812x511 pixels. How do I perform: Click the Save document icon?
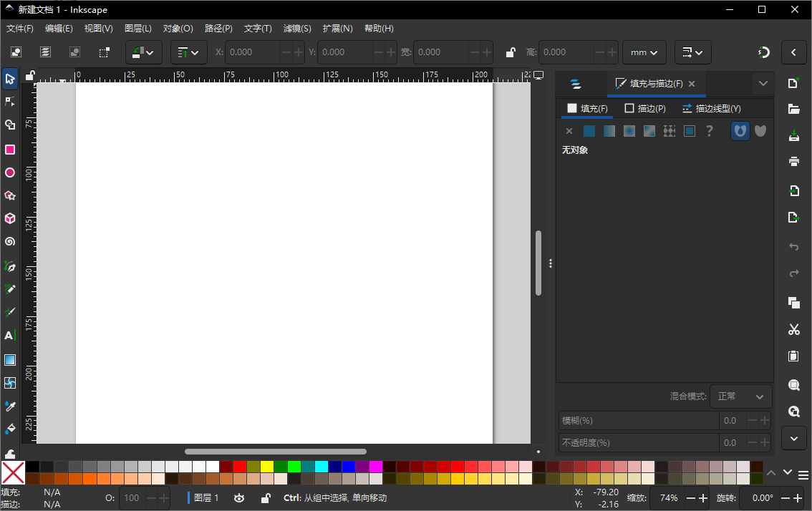click(793, 136)
